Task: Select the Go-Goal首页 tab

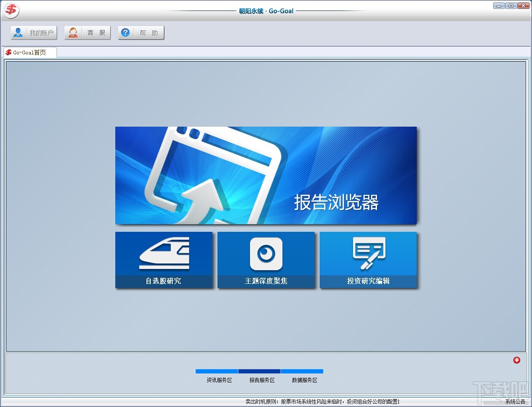Action: pos(29,52)
